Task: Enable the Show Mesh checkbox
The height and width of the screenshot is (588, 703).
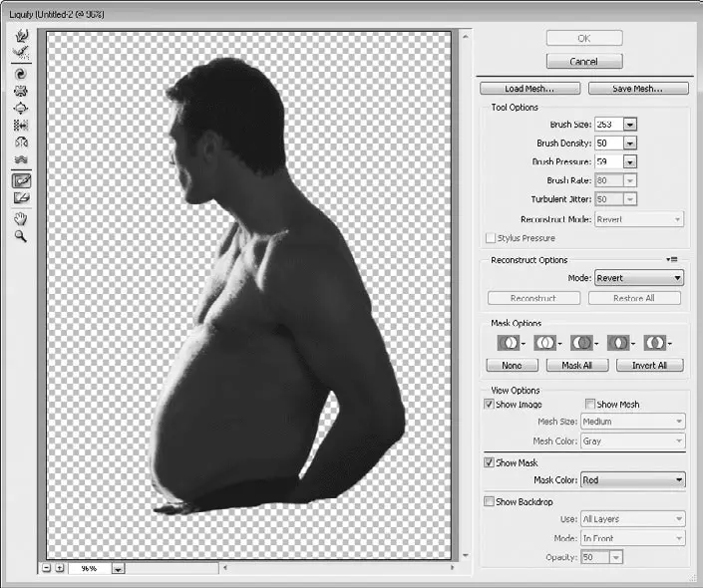Action: click(x=589, y=405)
